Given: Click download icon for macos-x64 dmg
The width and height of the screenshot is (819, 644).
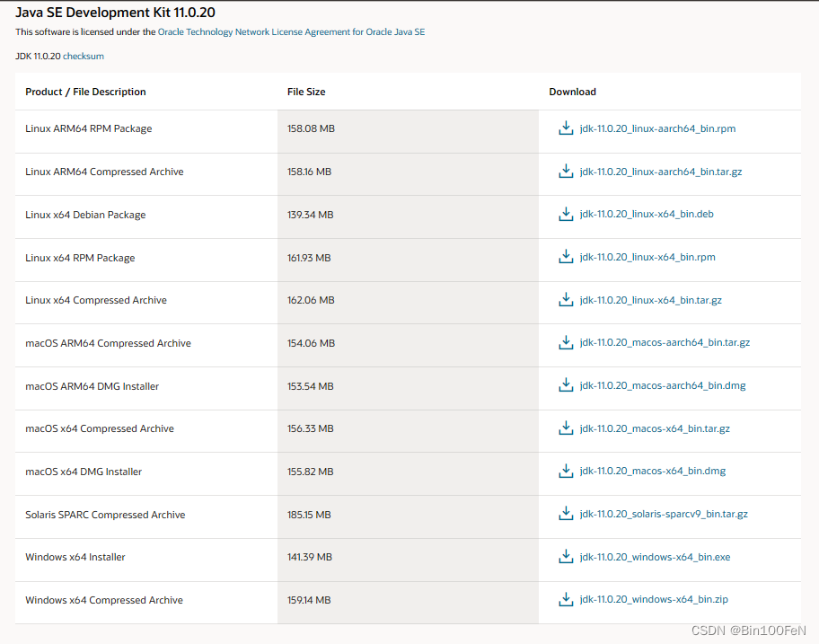Looking at the screenshot, I should (566, 471).
